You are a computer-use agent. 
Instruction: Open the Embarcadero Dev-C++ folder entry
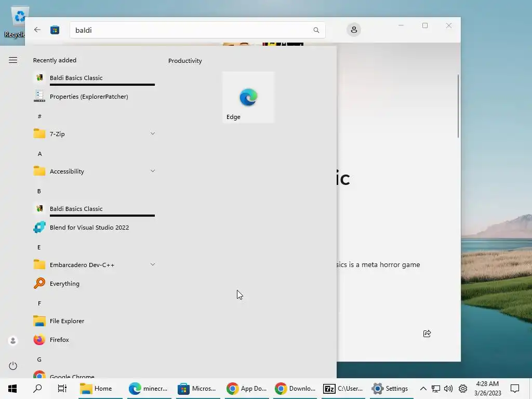(94, 264)
